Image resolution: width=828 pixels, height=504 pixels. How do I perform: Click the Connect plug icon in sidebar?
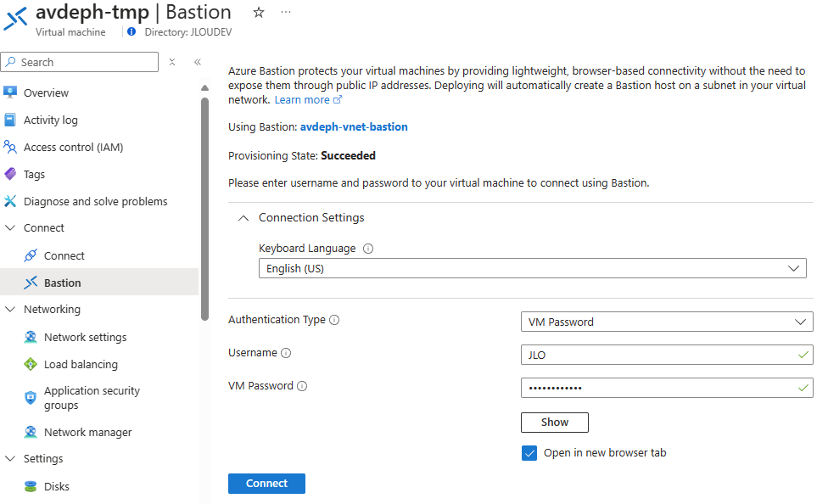click(31, 255)
